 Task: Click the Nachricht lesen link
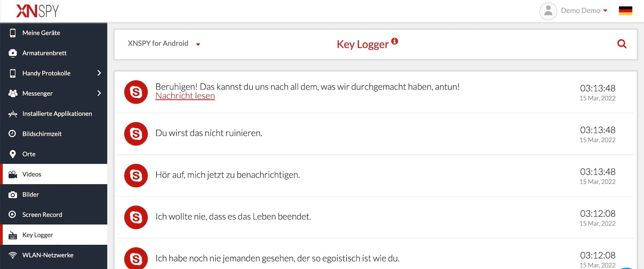click(x=185, y=96)
